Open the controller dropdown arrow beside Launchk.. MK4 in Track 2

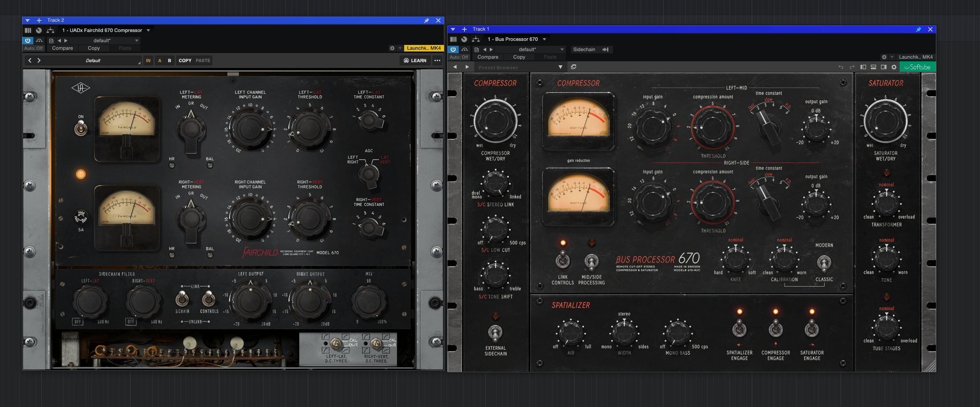[400, 48]
